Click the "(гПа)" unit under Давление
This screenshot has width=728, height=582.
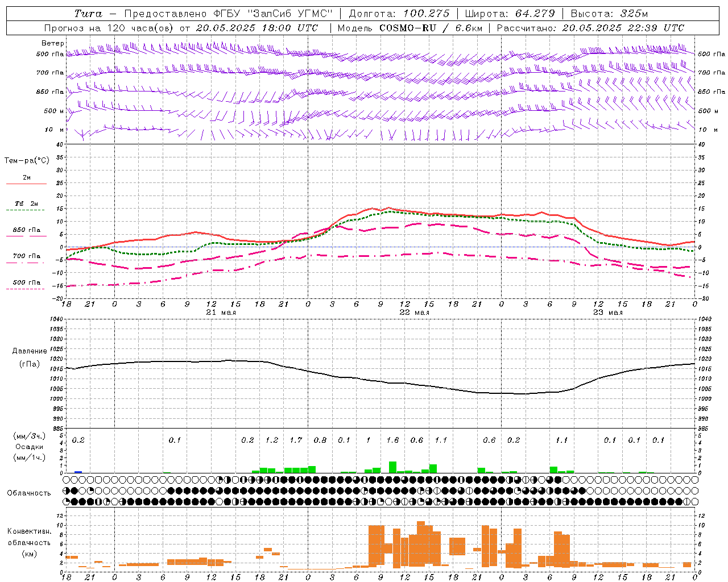coord(29,364)
